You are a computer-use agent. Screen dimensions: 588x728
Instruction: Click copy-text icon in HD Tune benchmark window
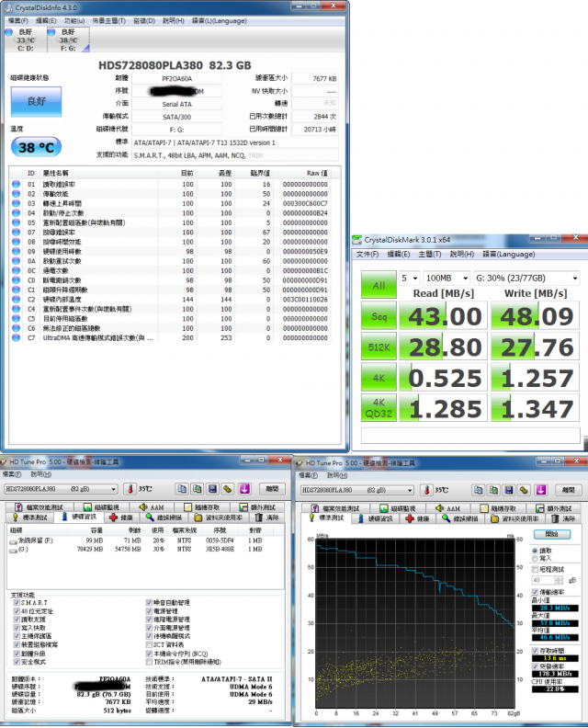[x=479, y=490]
